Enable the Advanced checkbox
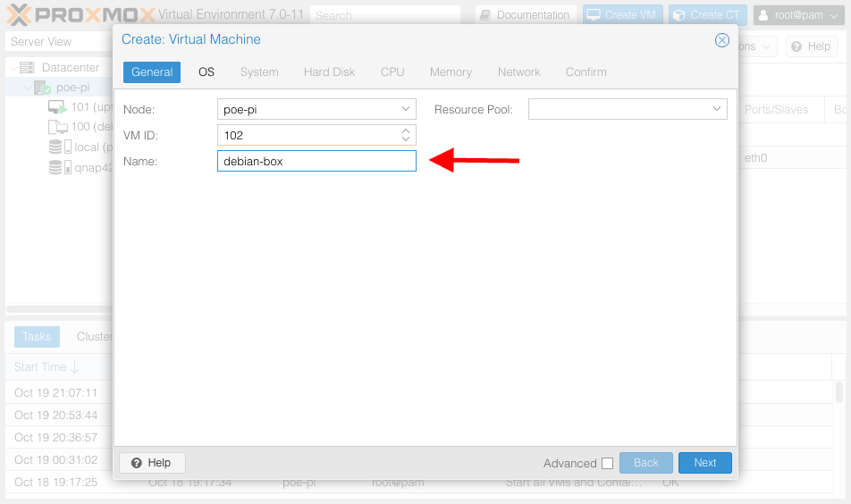The width and height of the screenshot is (851, 504). [607, 463]
